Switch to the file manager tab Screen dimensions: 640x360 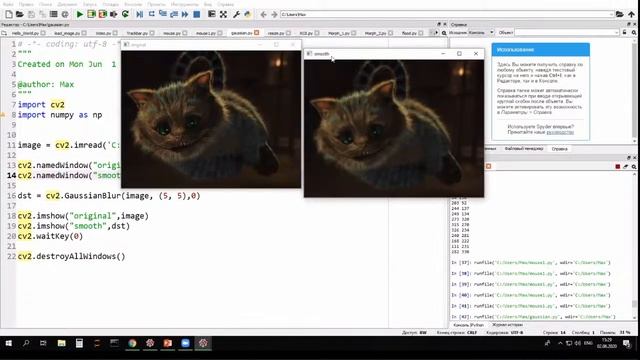524,149
